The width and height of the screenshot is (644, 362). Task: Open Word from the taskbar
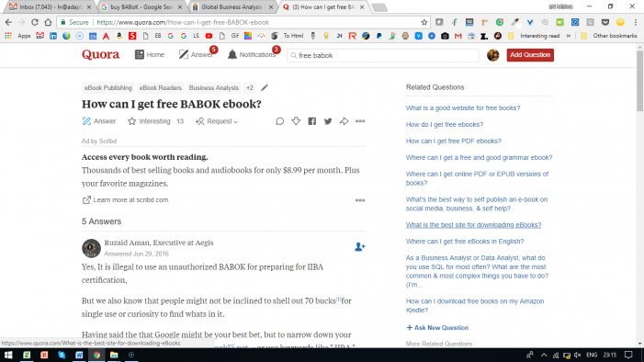pos(79,355)
